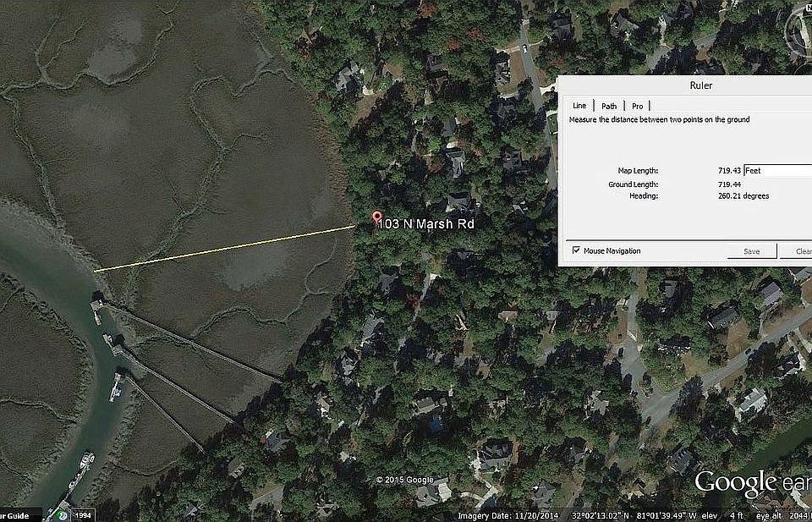This screenshot has width=812, height=522.
Task: Clear the ruler measurement
Action: click(x=797, y=251)
